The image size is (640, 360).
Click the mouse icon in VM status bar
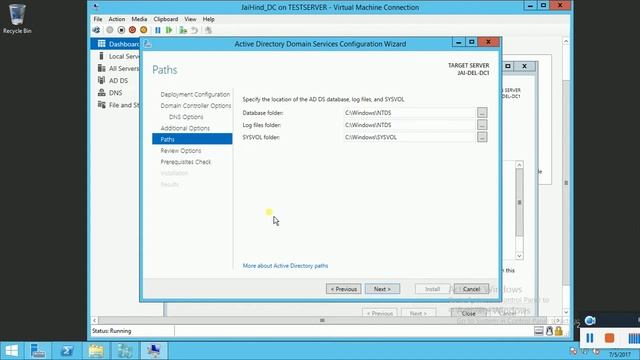[x=549, y=331]
